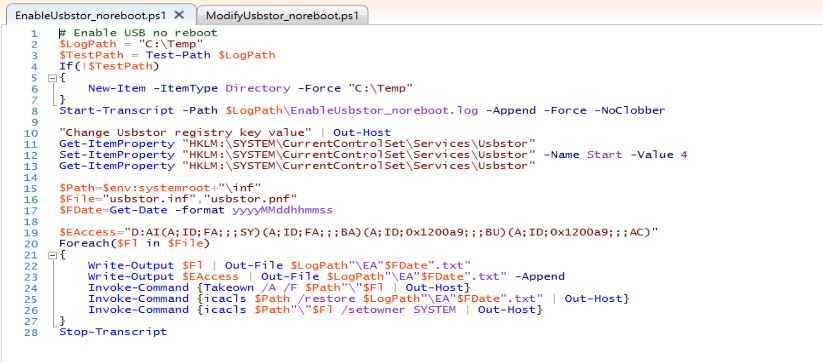Click the "D:AI(A;ID;FA;;;SY)..." SDDL string on line 19

[x=391, y=232]
